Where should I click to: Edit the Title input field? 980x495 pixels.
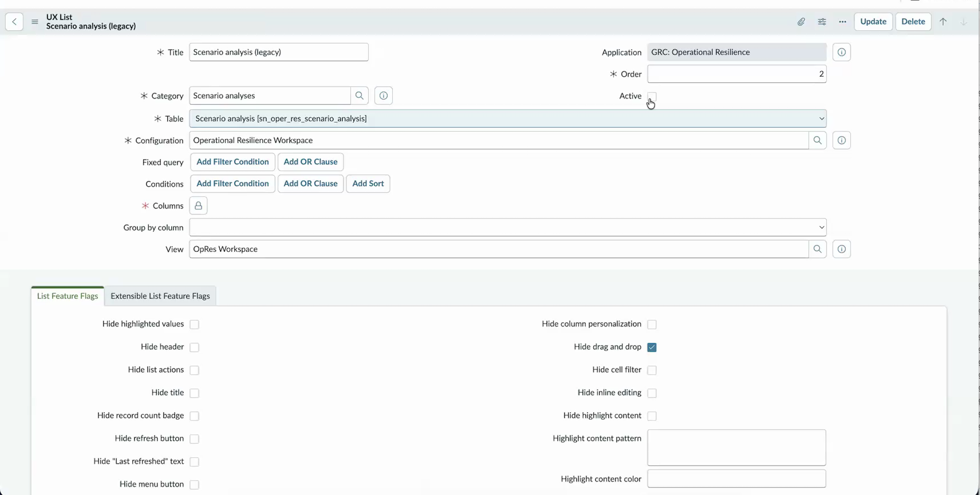click(279, 52)
